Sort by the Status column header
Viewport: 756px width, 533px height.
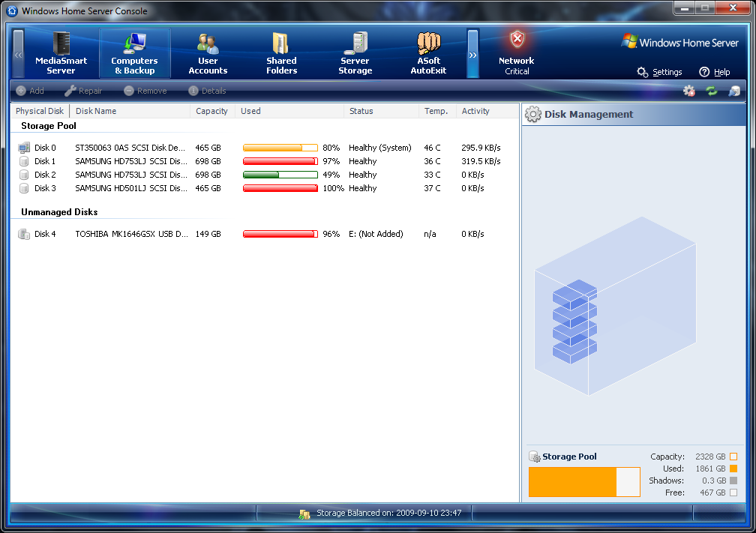(381, 111)
